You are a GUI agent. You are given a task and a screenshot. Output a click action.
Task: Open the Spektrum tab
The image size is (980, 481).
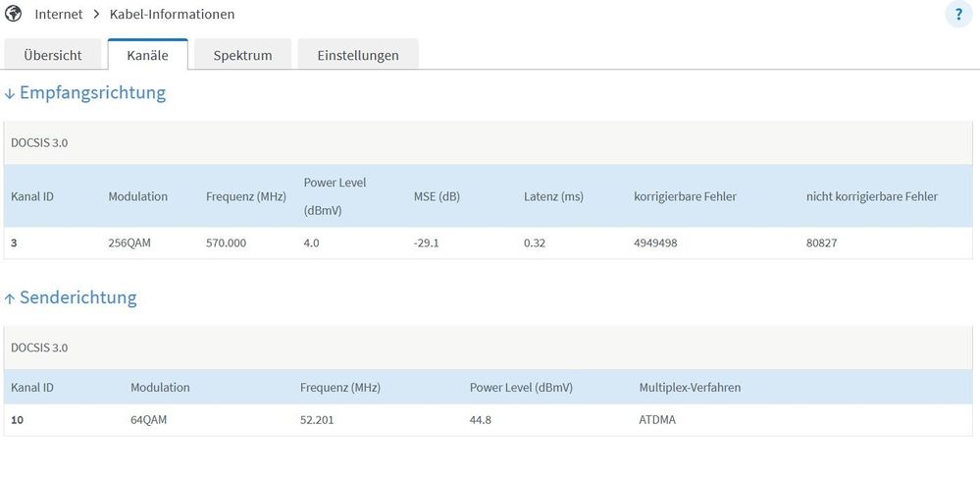click(242, 55)
